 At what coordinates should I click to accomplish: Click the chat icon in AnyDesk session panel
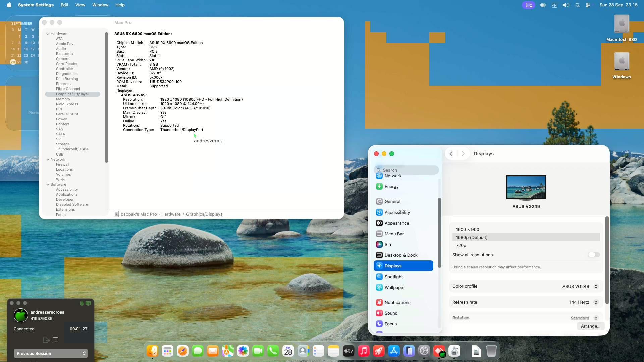click(x=56, y=340)
